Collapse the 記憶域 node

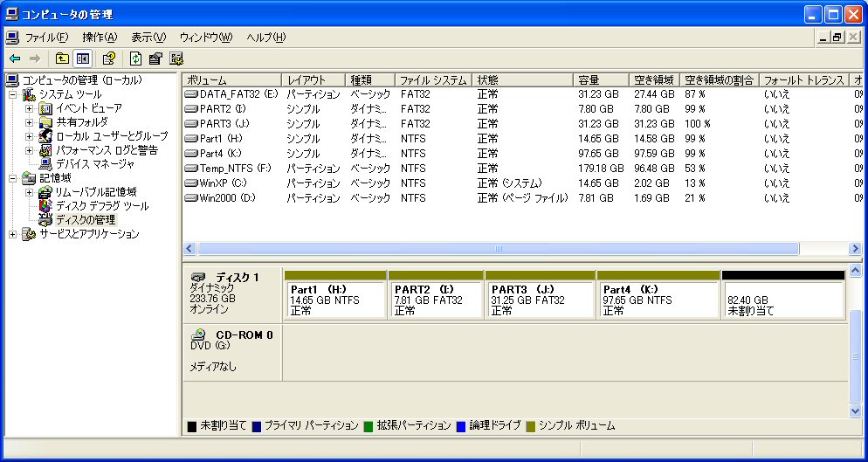click(x=13, y=178)
